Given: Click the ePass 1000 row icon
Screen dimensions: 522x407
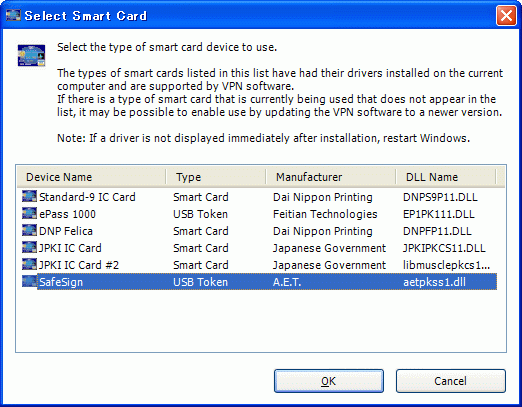Looking at the screenshot, I should [29, 213].
